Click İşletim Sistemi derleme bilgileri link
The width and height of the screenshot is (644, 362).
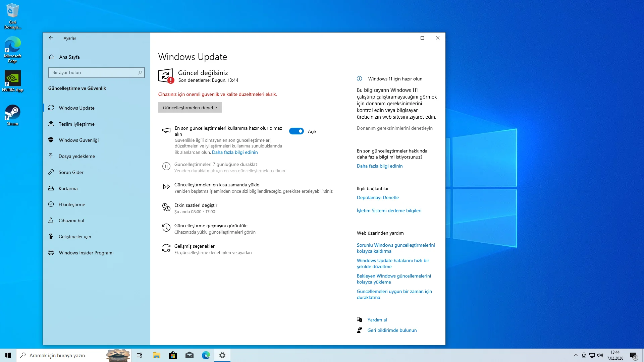pos(389,210)
